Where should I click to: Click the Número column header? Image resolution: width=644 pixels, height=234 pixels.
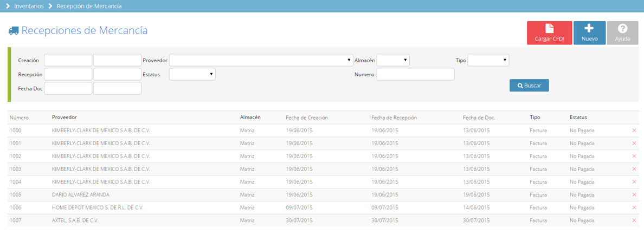tap(20, 118)
